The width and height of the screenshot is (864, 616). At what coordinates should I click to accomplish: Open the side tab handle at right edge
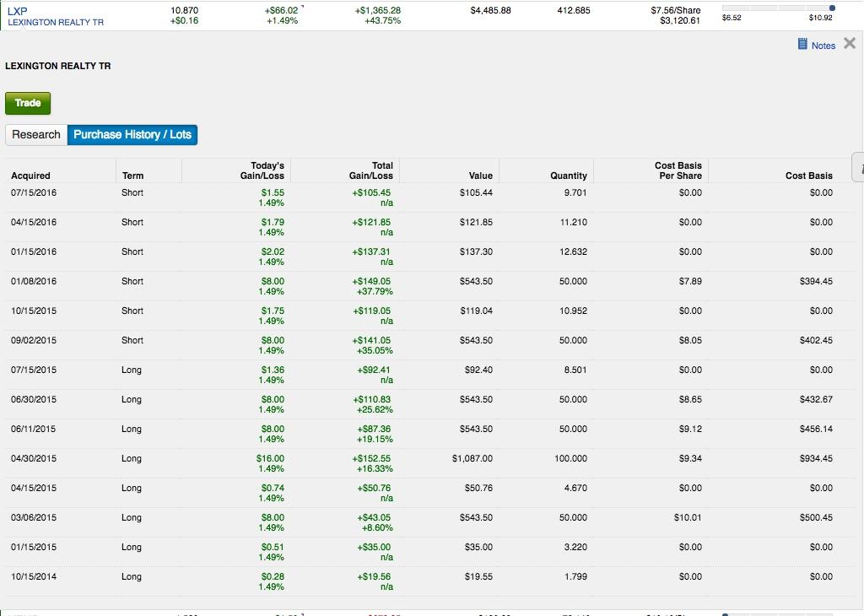coord(858,167)
